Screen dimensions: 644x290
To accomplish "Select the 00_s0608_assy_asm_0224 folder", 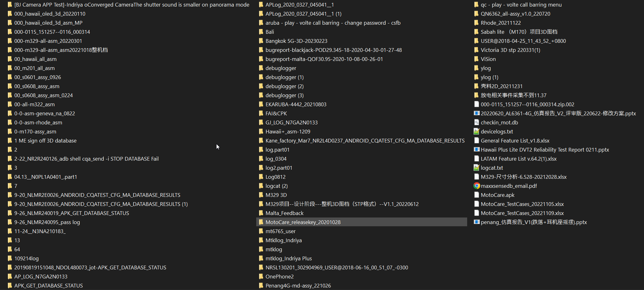I will coord(43,95).
